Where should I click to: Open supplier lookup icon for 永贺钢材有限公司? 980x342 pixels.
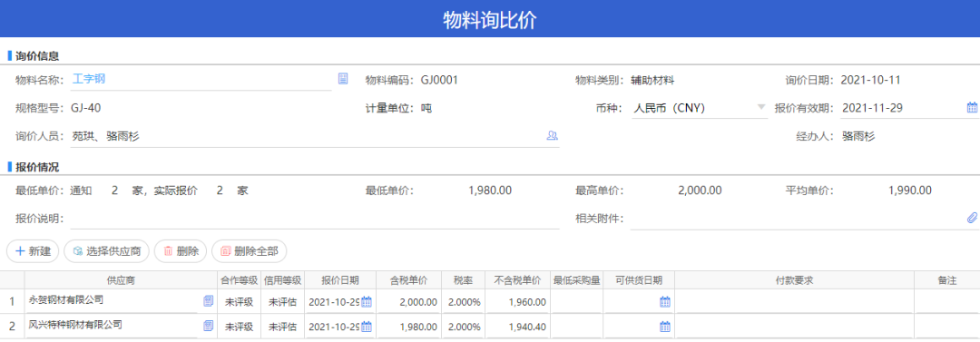(x=208, y=301)
